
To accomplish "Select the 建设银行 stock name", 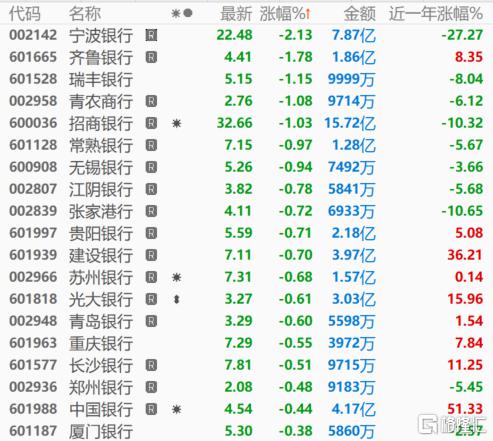I will tap(101, 255).
